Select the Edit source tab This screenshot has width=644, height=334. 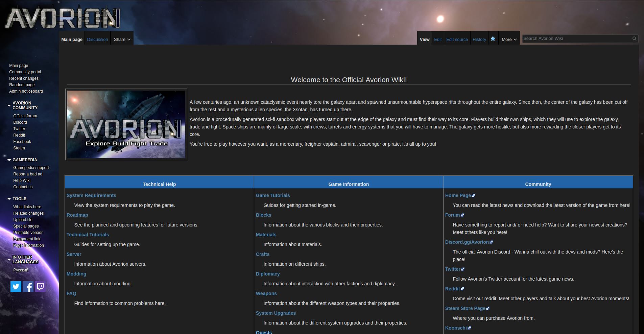457,39
